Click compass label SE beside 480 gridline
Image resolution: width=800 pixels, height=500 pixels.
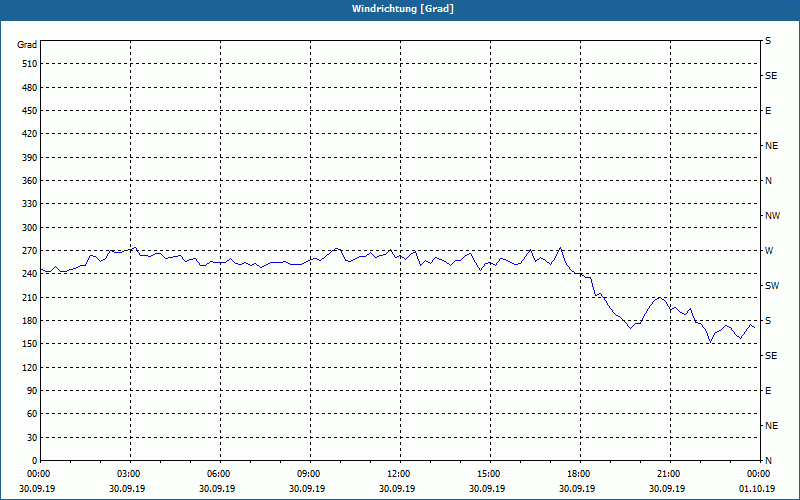[771, 76]
